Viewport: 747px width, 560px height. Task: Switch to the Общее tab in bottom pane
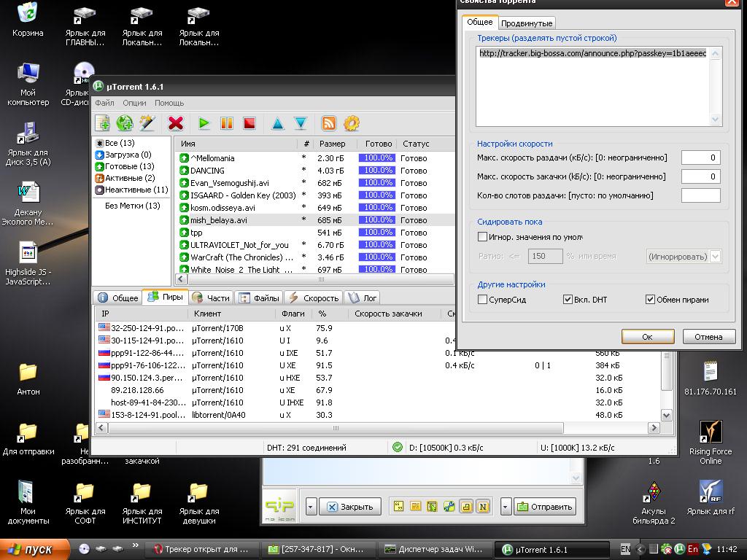pyautogui.click(x=117, y=297)
